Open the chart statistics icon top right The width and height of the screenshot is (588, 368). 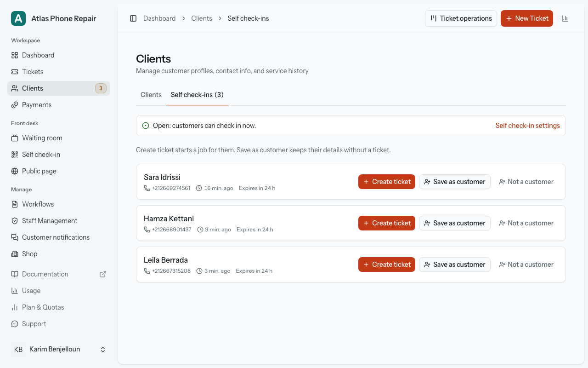tap(565, 18)
